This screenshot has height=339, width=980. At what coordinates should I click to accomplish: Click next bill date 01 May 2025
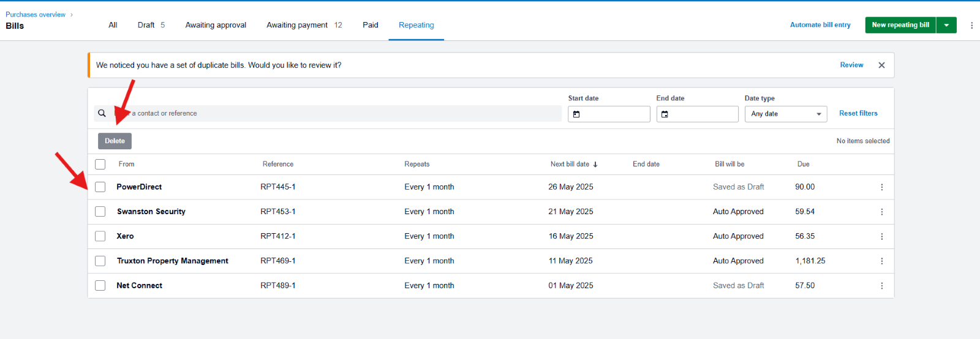pyautogui.click(x=571, y=286)
